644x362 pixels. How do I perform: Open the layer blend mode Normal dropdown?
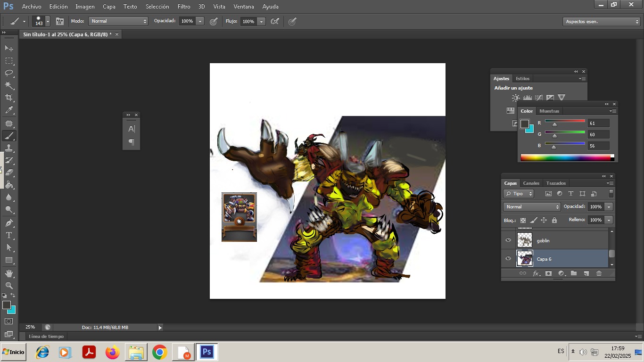(x=531, y=207)
